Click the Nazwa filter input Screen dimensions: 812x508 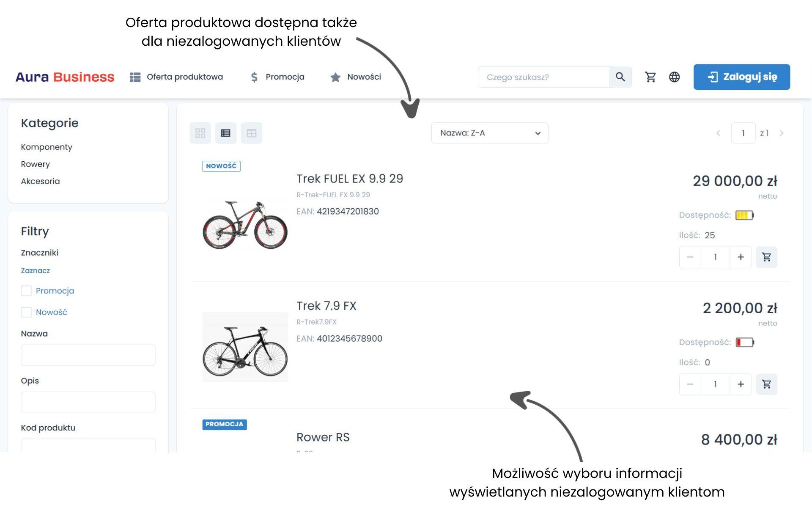point(88,355)
